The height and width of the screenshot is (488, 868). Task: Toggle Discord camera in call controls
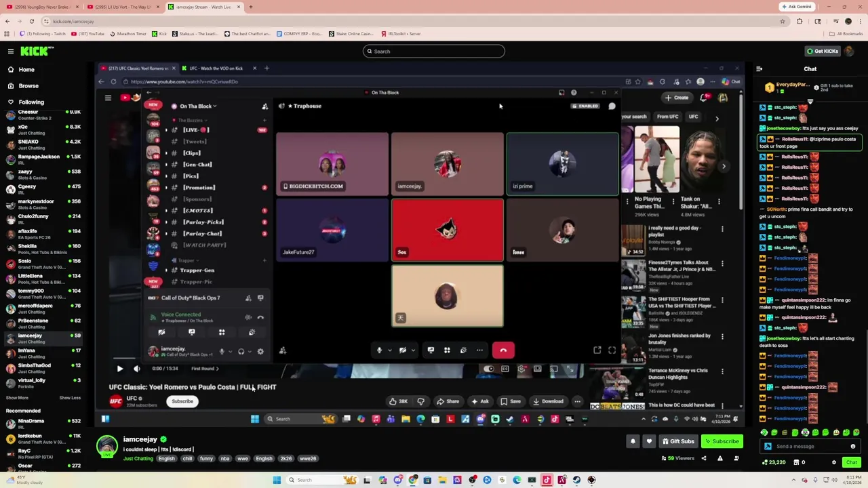point(403,350)
